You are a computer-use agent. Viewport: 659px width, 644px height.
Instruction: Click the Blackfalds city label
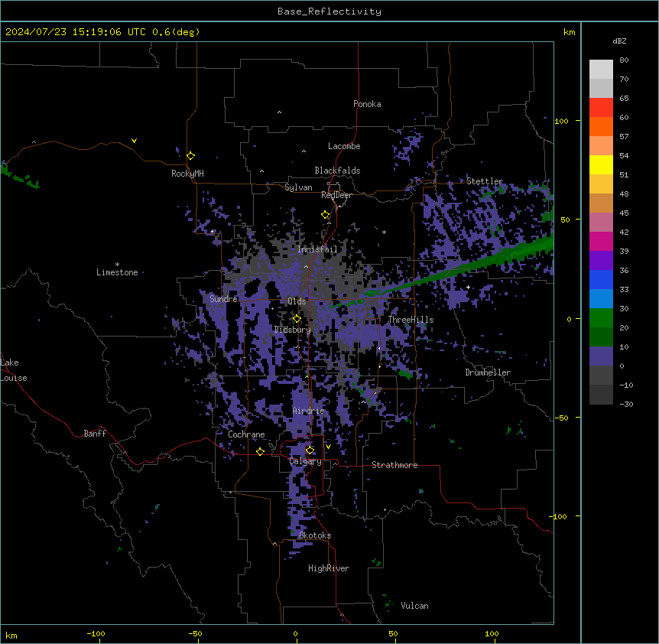point(337,171)
